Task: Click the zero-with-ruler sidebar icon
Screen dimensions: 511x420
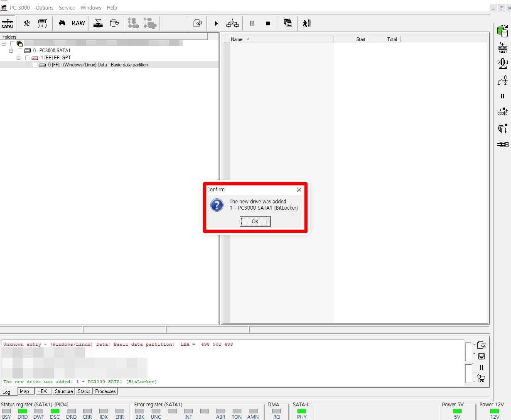Action: 503,63
